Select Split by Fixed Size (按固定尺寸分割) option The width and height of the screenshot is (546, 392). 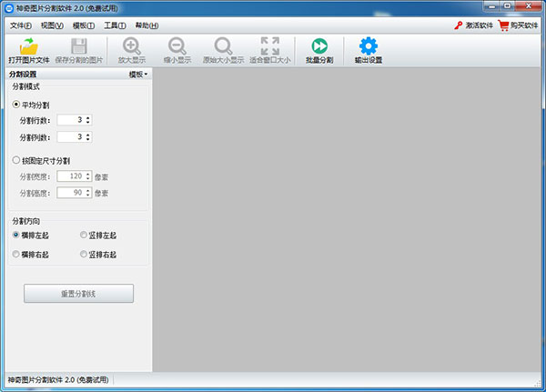(16, 160)
